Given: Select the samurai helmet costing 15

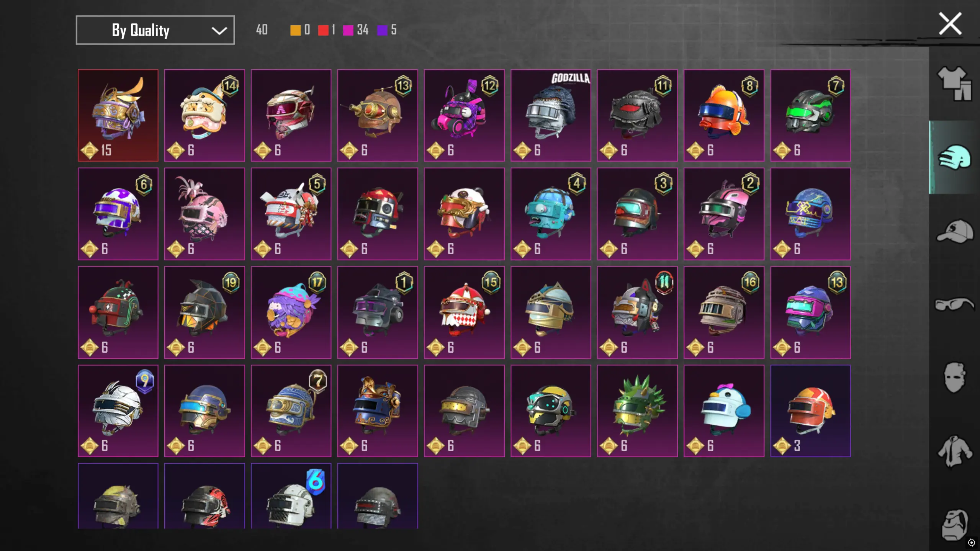Looking at the screenshot, I should point(118,115).
